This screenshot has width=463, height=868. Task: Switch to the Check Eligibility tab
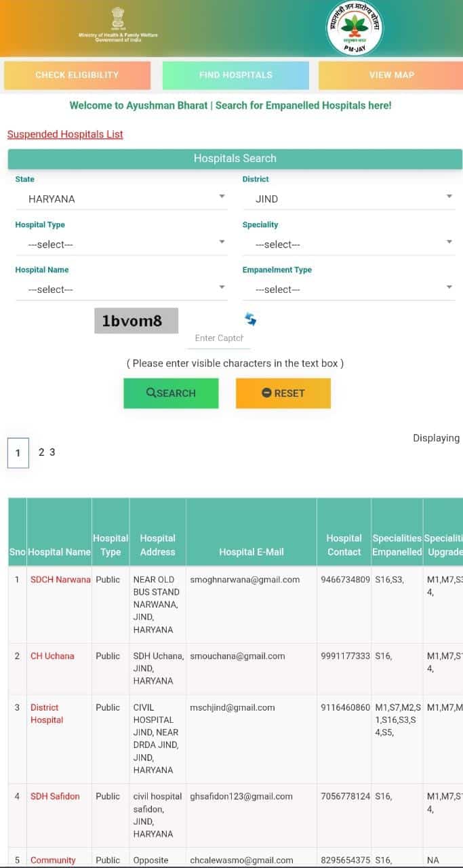point(77,75)
